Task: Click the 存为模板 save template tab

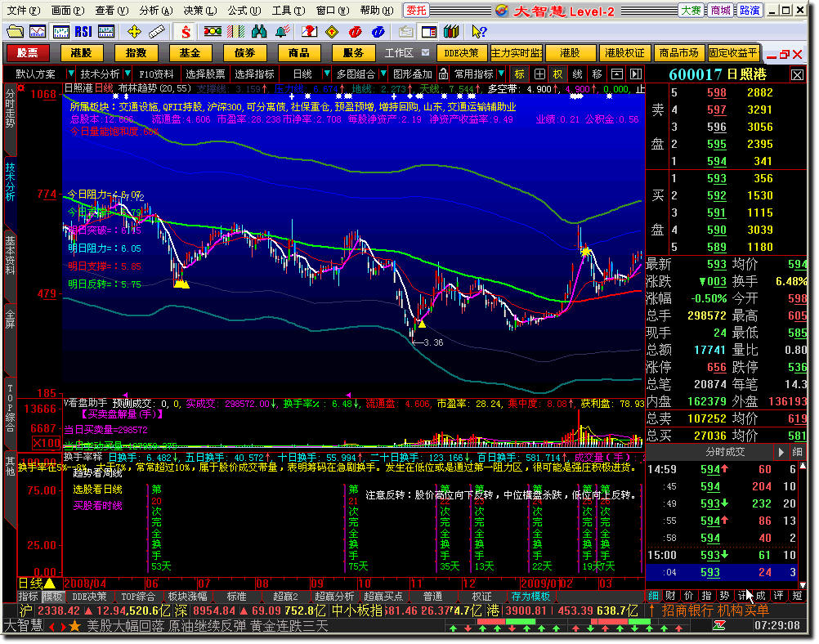Action: click(530, 596)
